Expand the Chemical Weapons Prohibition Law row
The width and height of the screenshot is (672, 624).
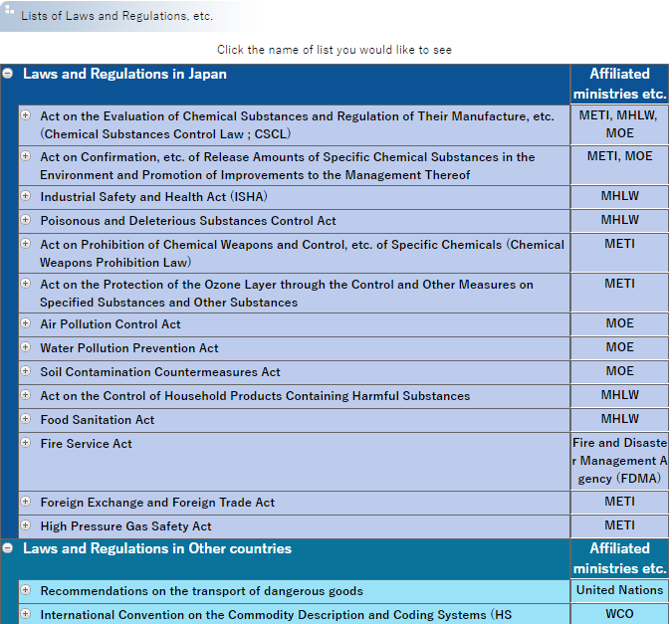26,244
